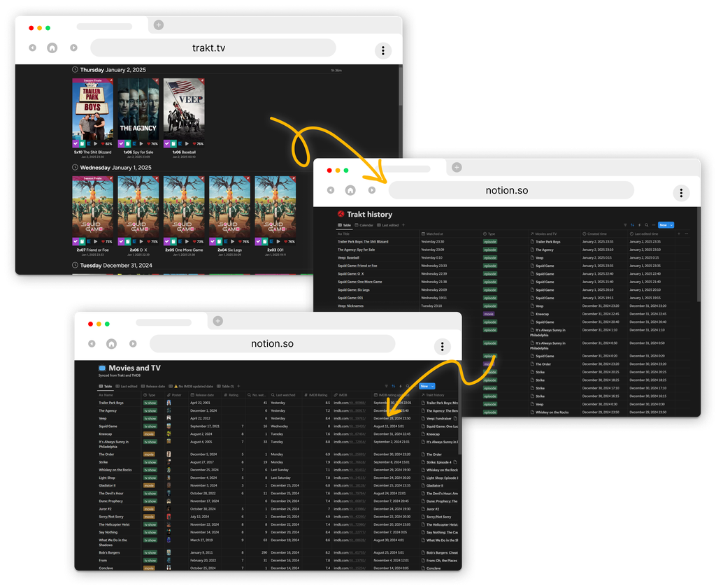Select the Table tab in Trakt history
Viewport: 716px width, 588px height.
coord(345,225)
